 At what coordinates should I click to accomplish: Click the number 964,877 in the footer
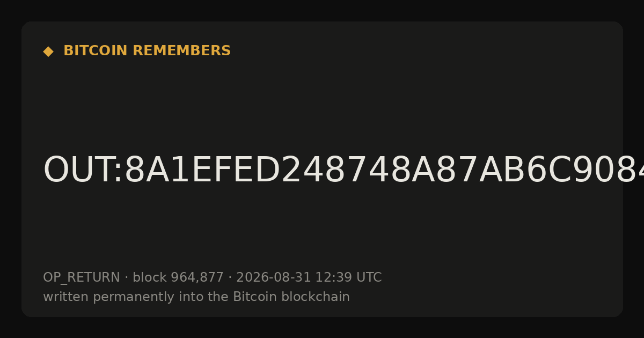click(197, 277)
